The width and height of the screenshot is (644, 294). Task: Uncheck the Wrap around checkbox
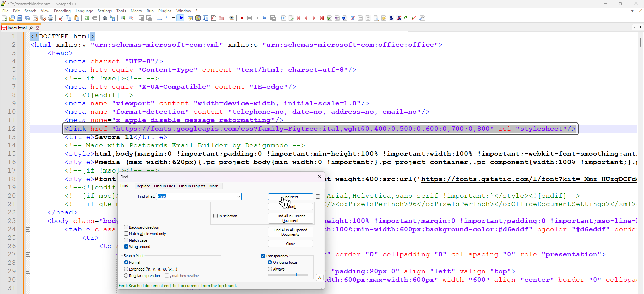click(x=126, y=247)
